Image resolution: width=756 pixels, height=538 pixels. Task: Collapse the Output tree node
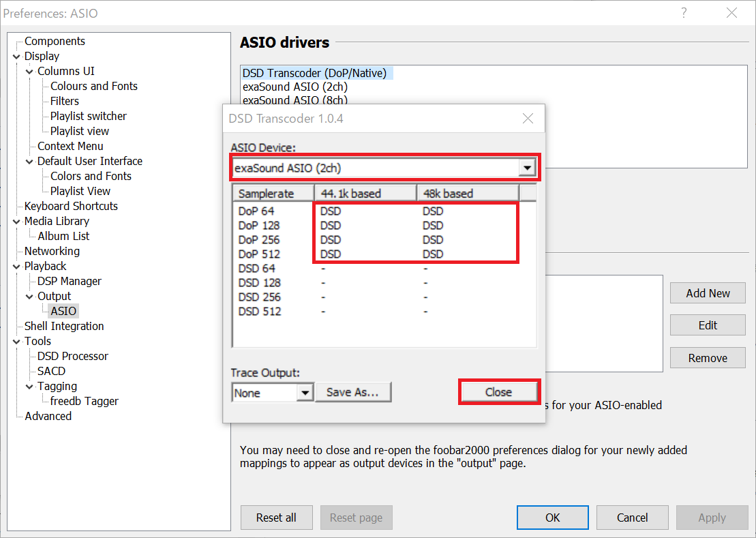[x=29, y=297]
